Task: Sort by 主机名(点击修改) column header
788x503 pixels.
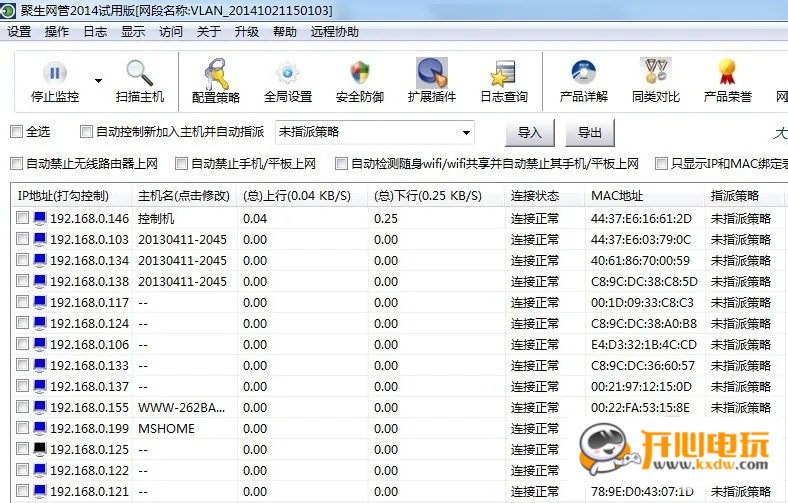Action: pos(185,195)
